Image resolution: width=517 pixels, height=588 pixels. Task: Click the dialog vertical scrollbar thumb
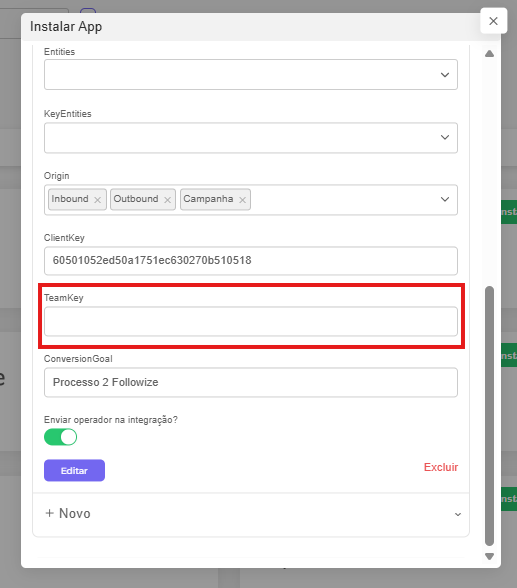coord(489,416)
